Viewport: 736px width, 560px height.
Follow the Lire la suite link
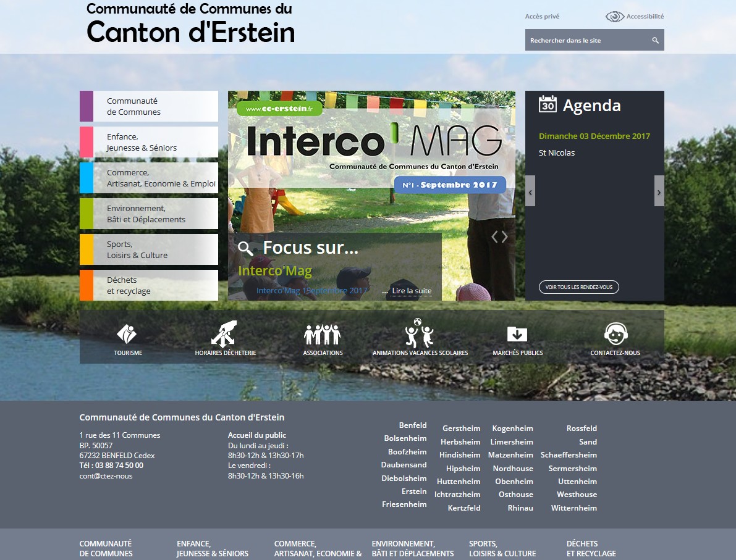(x=412, y=291)
